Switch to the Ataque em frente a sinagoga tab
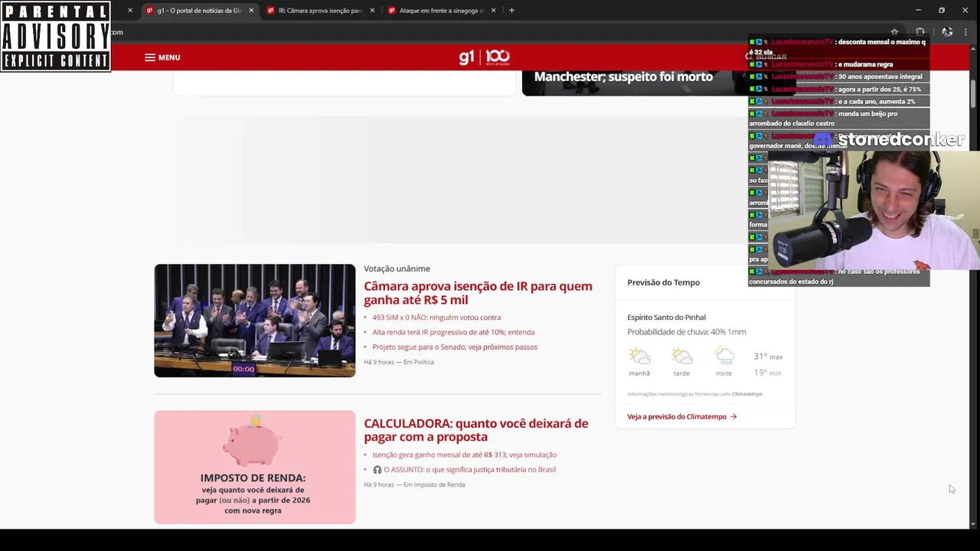980x551 pixels. [x=441, y=11]
